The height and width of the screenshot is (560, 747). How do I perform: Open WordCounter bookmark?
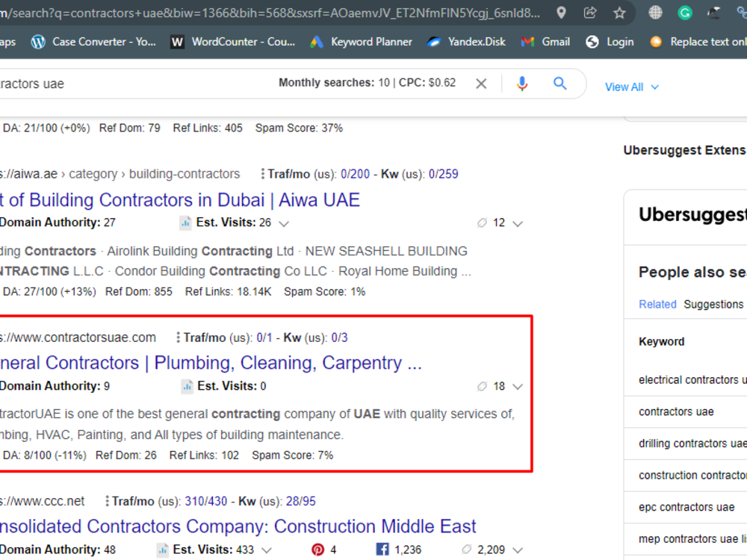click(x=233, y=42)
